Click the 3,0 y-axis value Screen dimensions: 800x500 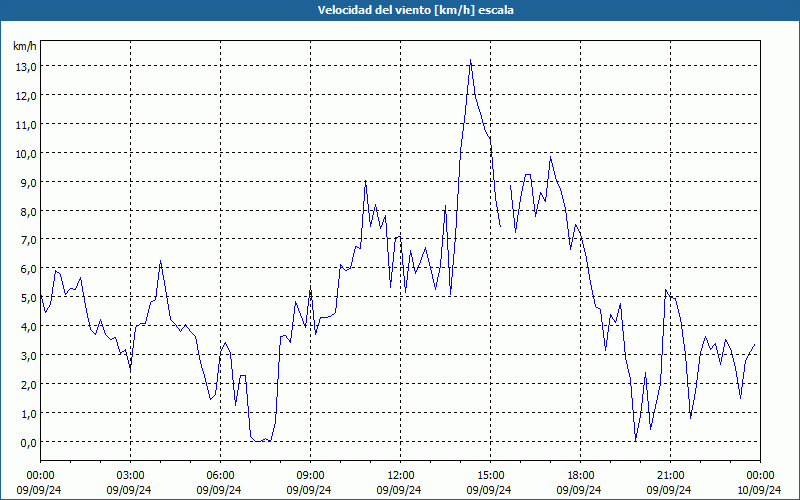pyautogui.click(x=29, y=356)
